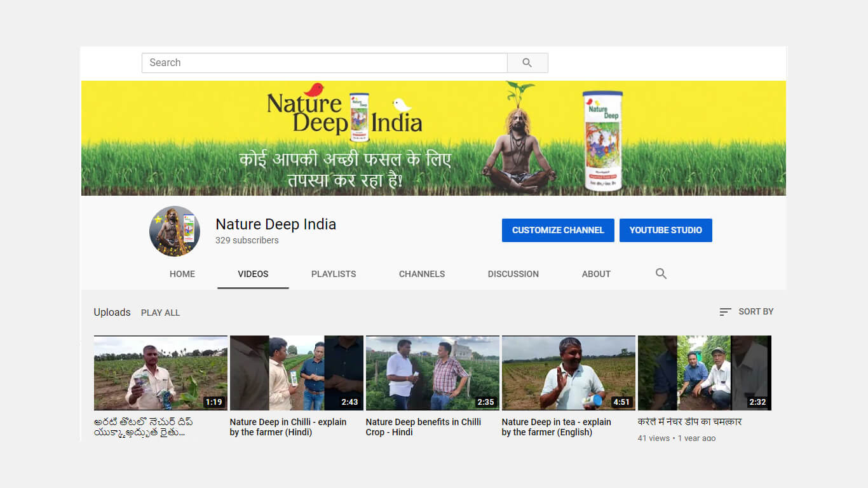The width and height of the screenshot is (868, 488).
Task: Click title 'Nature Deep in Chilli - explain by the farmer (Hindi)'
Action: (x=288, y=427)
